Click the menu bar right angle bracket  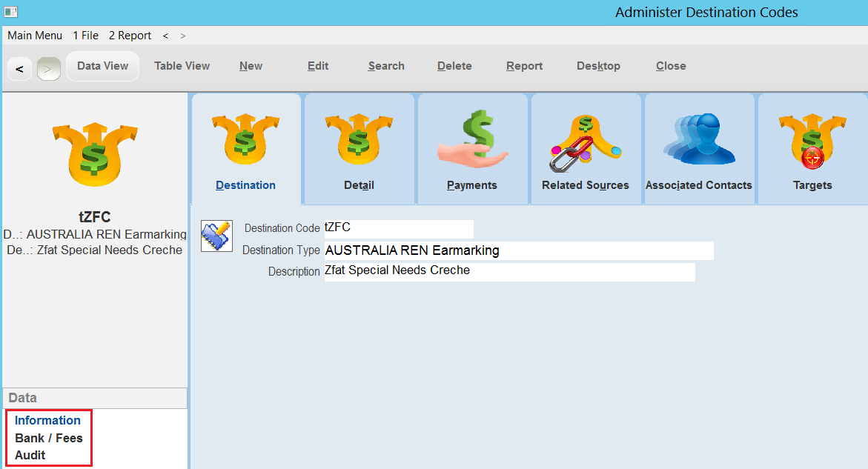tap(183, 36)
